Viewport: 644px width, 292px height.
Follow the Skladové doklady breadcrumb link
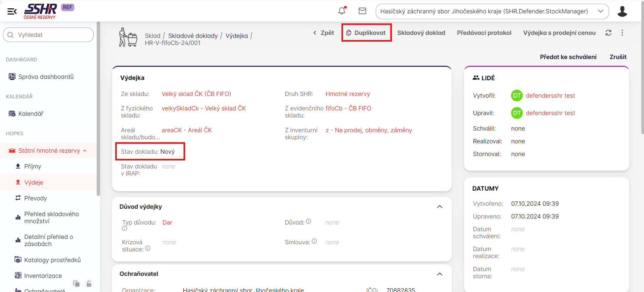pos(193,36)
